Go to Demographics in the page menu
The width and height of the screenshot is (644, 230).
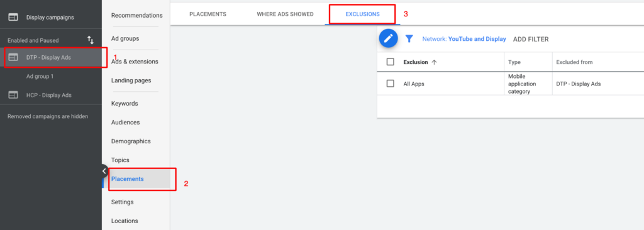[x=131, y=141]
